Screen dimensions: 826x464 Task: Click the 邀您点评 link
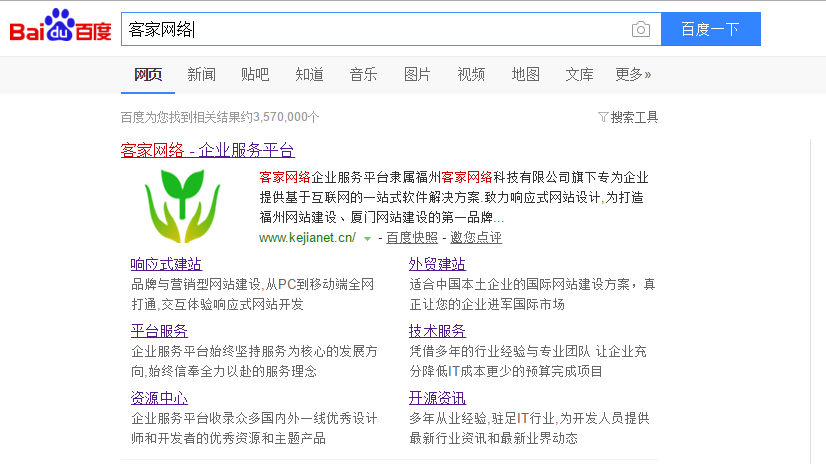point(475,238)
